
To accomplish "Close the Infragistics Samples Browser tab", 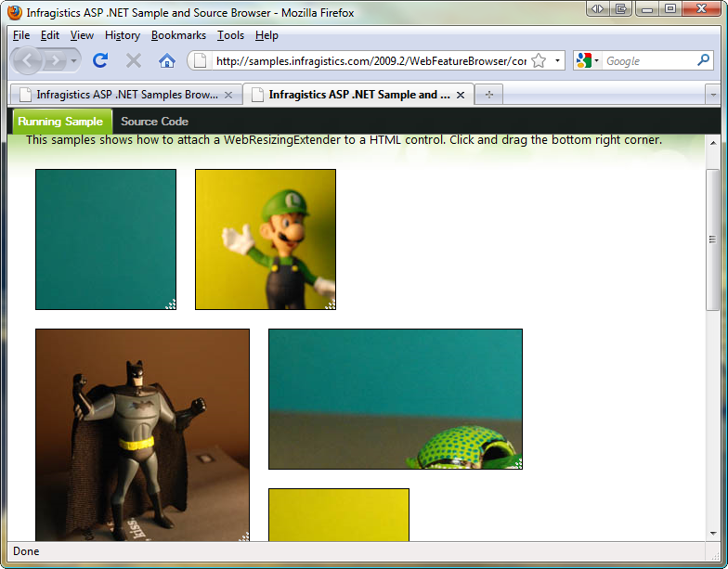I will (x=228, y=95).
